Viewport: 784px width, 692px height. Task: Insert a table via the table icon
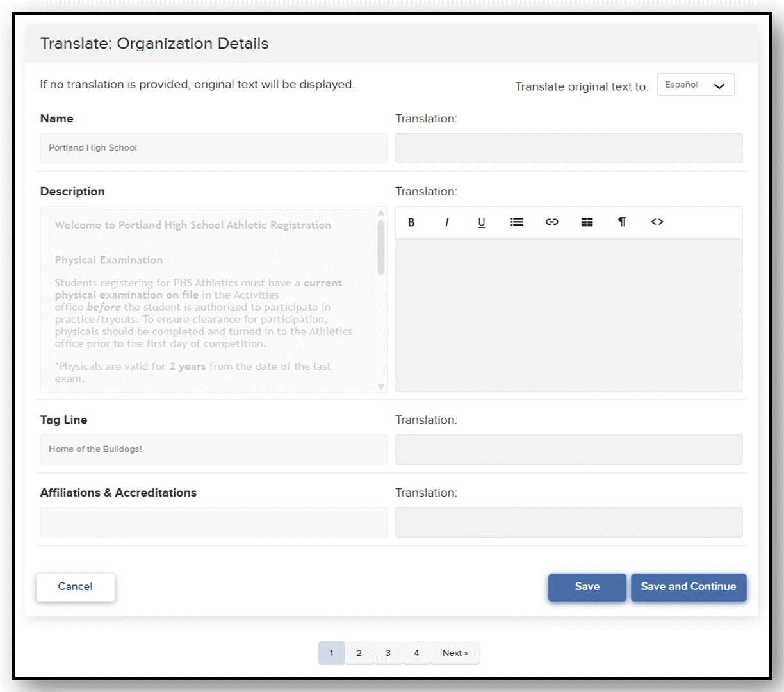[587, 222]
